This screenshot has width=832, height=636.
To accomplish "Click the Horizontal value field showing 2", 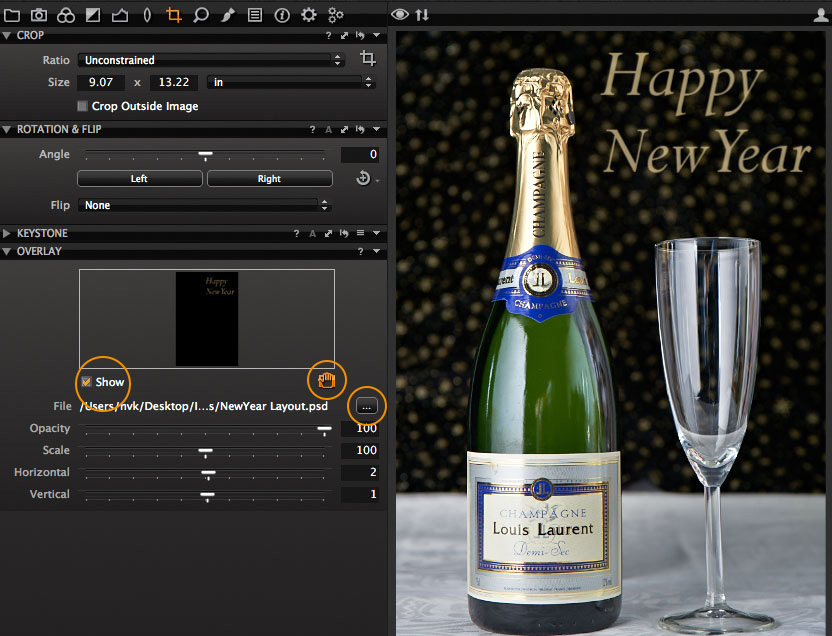I will coord(360,472).
